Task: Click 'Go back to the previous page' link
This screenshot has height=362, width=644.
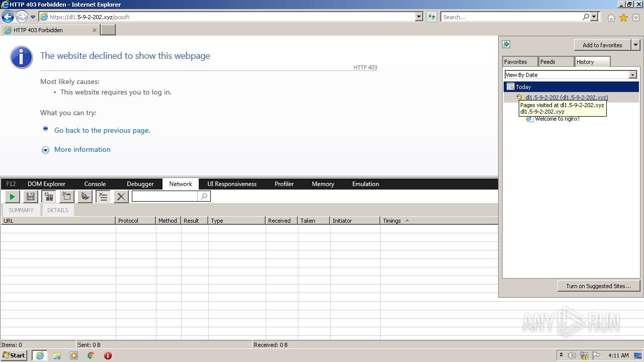Action: tap(102, 130)
